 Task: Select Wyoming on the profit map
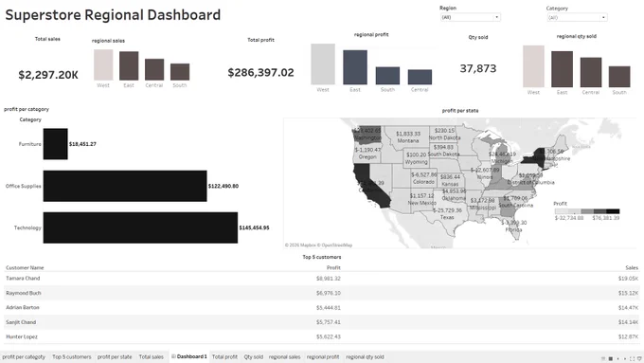[x=416, y=158]
